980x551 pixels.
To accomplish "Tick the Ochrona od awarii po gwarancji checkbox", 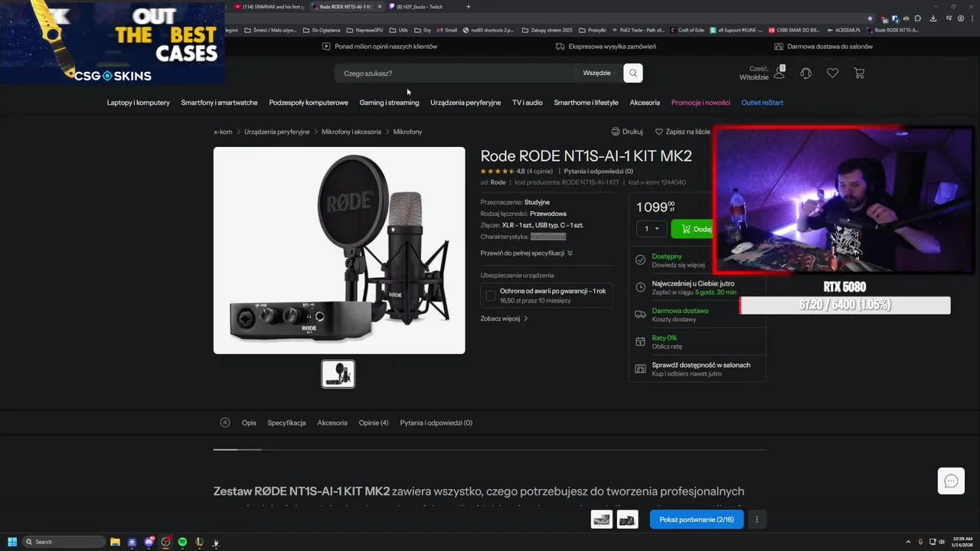I will tap(491, 295).
